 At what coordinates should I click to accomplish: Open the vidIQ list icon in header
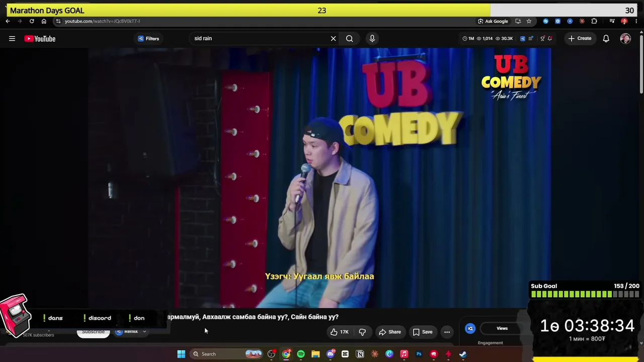tap(531, 39)
